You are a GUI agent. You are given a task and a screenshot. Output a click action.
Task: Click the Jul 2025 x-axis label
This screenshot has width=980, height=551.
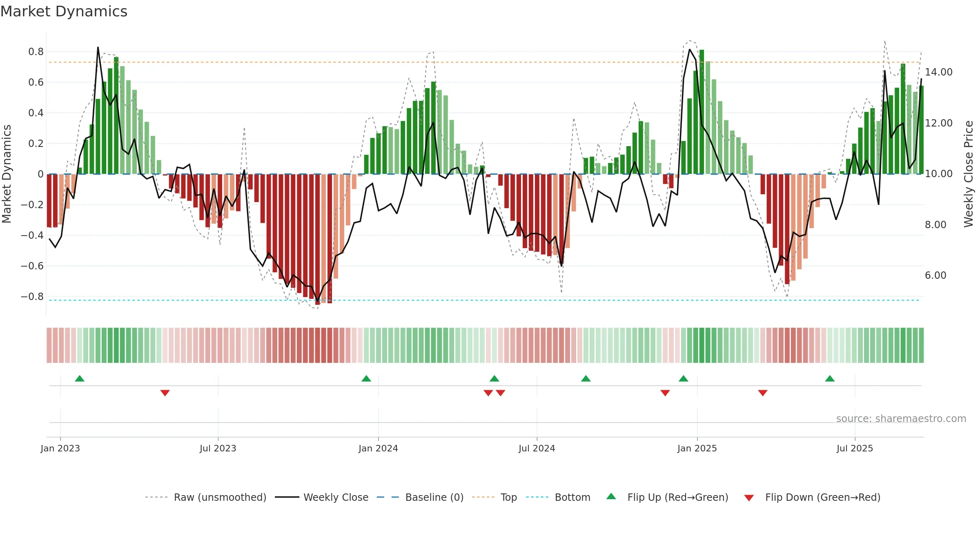[855, 448]
